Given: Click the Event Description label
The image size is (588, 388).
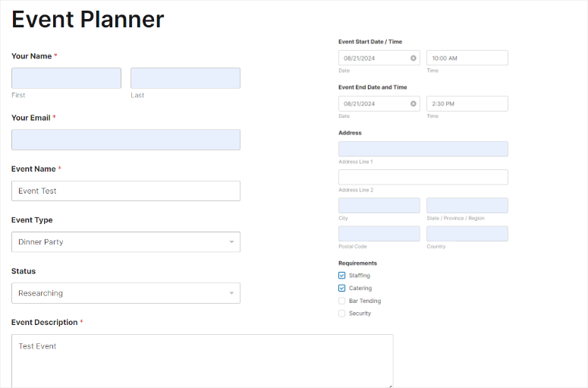Looking at the screenshot, I should [45, 323].
